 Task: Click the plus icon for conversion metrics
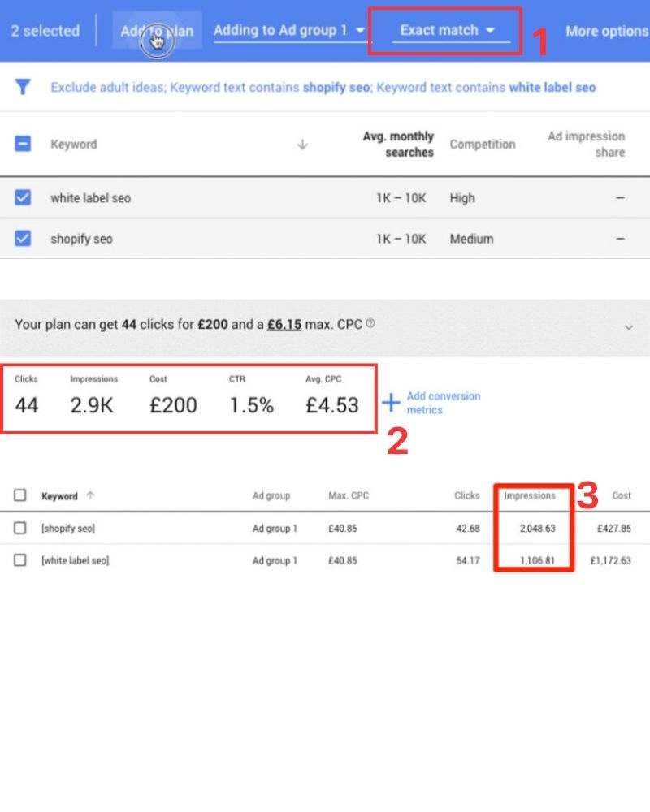(x=392, y=403)
